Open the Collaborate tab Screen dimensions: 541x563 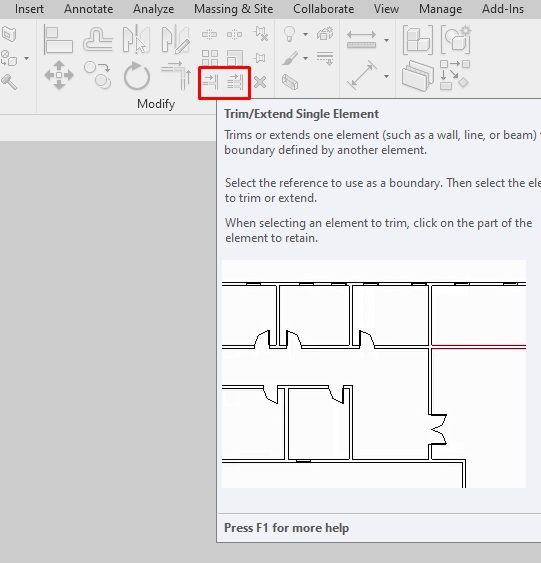[x=323, y=9]
